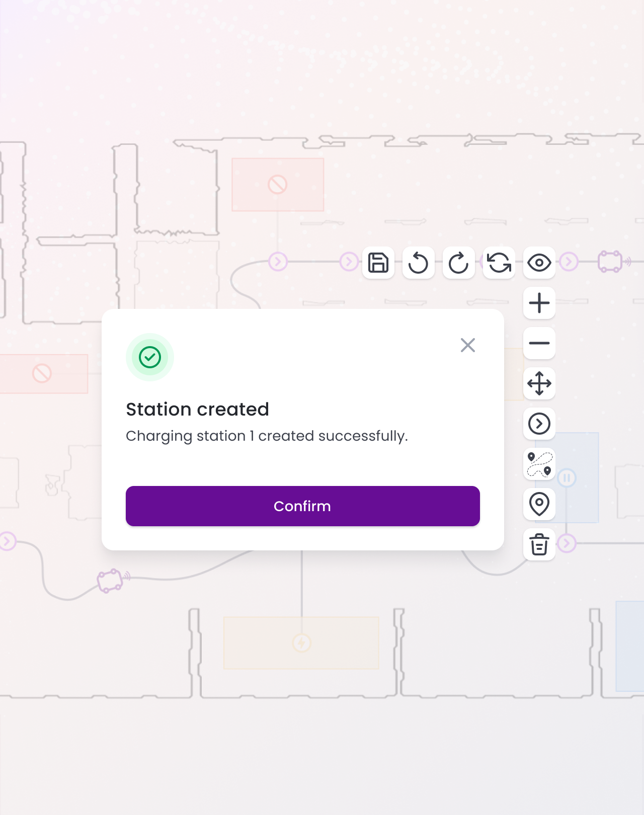
Task: Click 'Charging station 1 created successfully.' text
Action: 267,436
